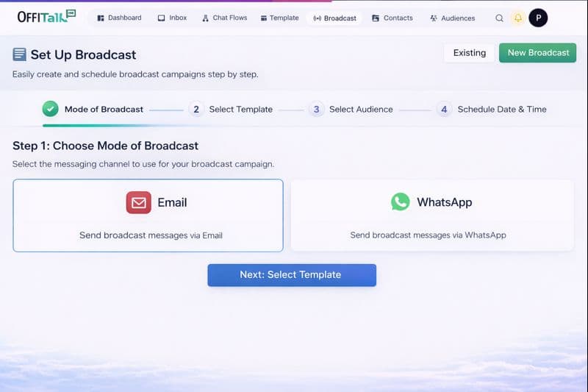Click Next: Select Template button
The width and height of the screenshot is (588, 392).
pyautogui.click(x=292, y=275)
